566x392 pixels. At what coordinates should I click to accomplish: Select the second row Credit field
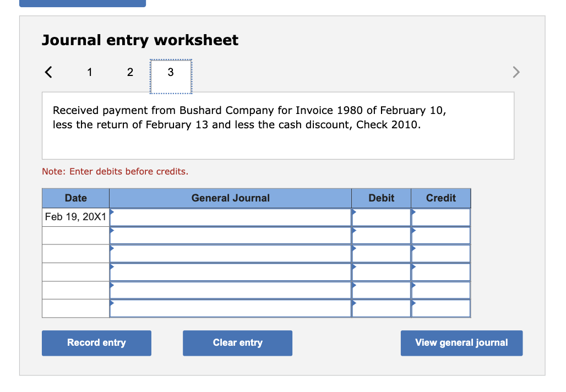(x=441, y=236)
